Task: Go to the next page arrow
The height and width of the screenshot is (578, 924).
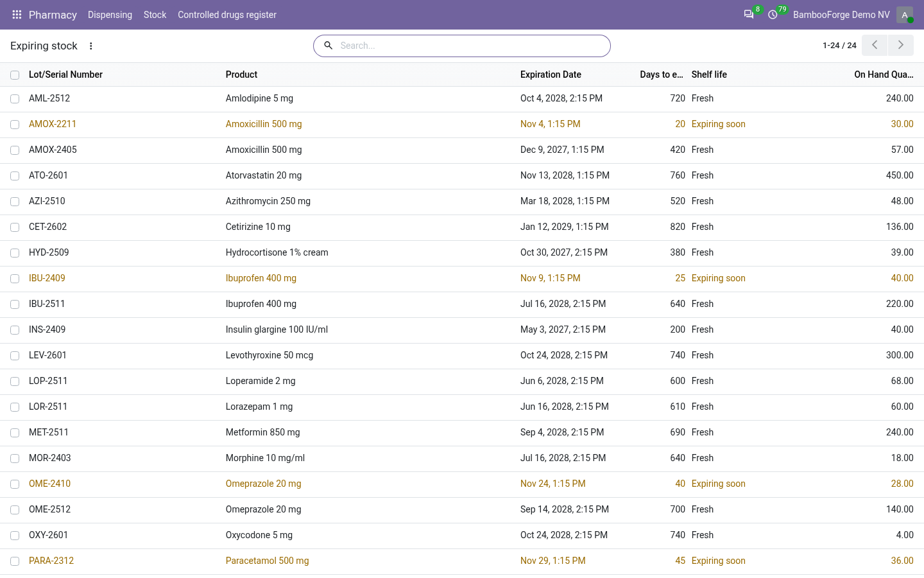Action: 901,45
